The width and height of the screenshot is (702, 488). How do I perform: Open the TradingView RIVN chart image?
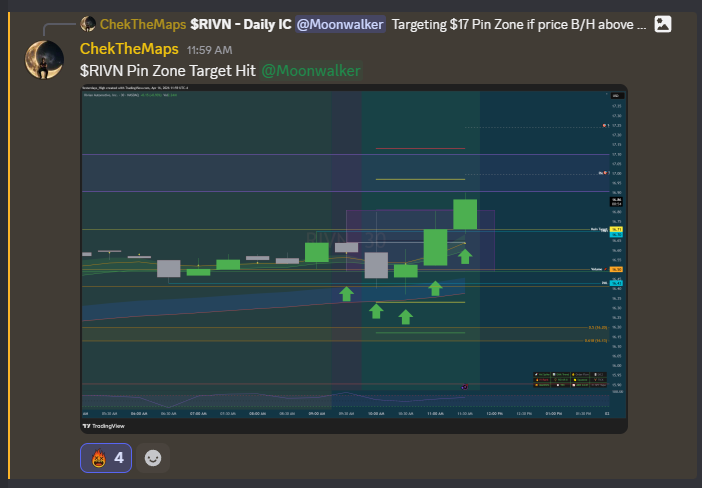click(354, 258)
